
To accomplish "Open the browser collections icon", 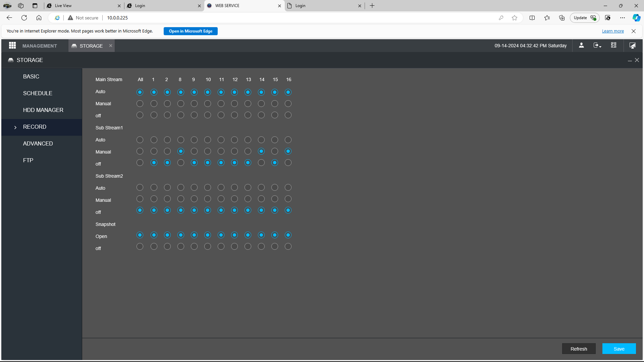I will pyautogui.click(x=562, y=18).
